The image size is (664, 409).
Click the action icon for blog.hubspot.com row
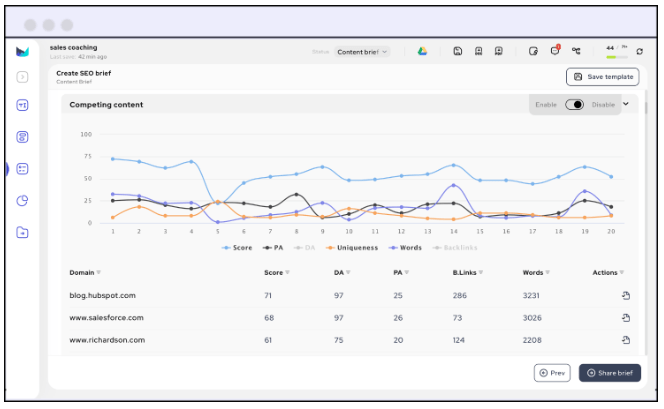(626, 296)
